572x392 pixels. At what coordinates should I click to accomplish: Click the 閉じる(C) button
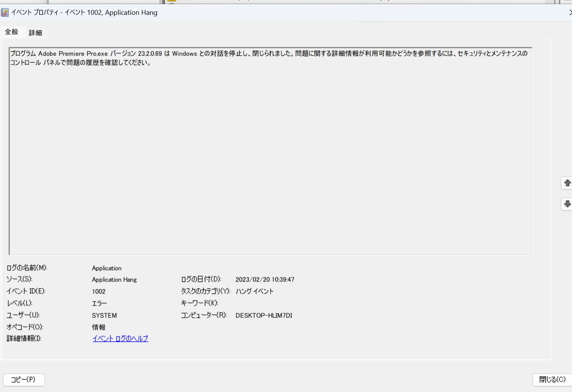552,379
